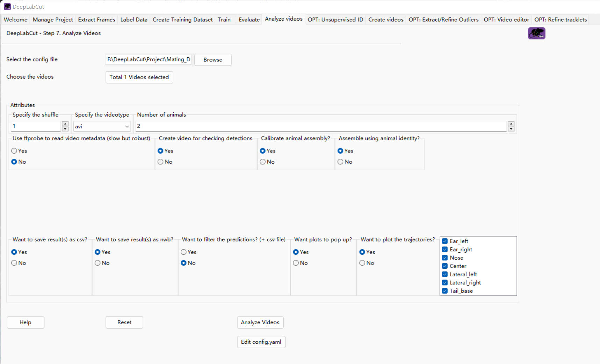Switch to the Welcome tab

[15, 20]
